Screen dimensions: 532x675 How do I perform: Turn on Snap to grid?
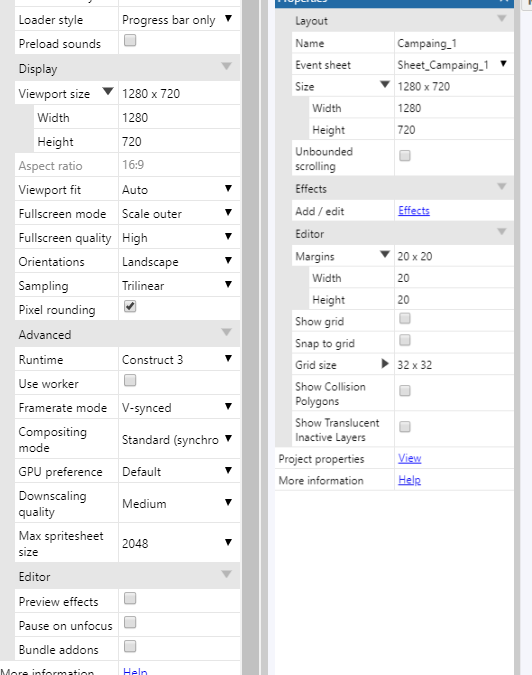pos(405,341)
